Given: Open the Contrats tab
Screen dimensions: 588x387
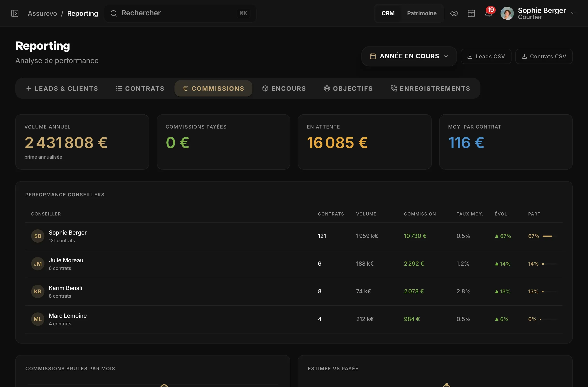Looking at the screenshot, I should [x=140, y=88].
